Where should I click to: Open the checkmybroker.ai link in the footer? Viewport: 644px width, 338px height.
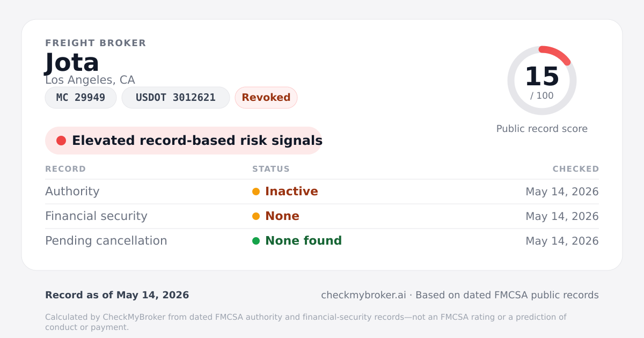tap(363, 295)
